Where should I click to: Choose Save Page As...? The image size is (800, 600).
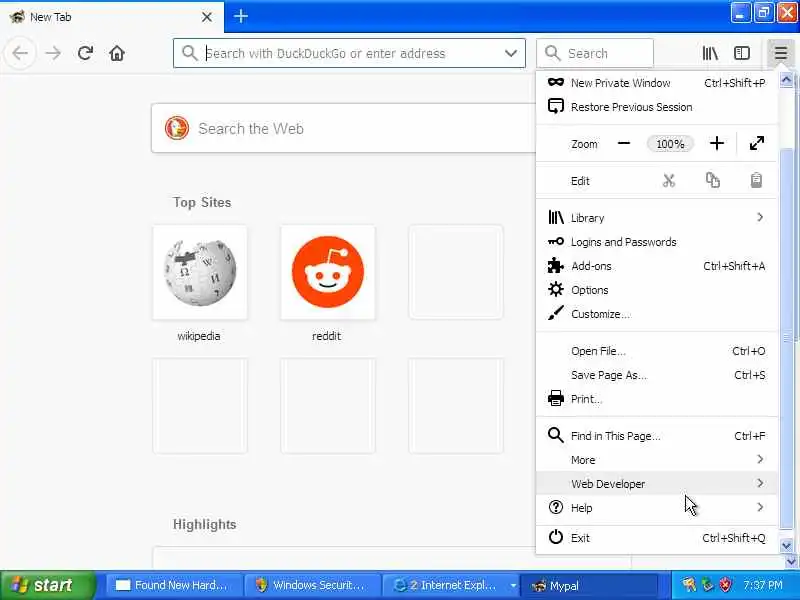pos(657,375)
